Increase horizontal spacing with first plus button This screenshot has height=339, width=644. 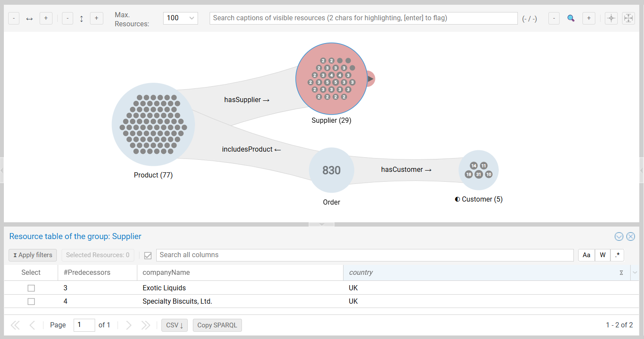click(46, 19)
